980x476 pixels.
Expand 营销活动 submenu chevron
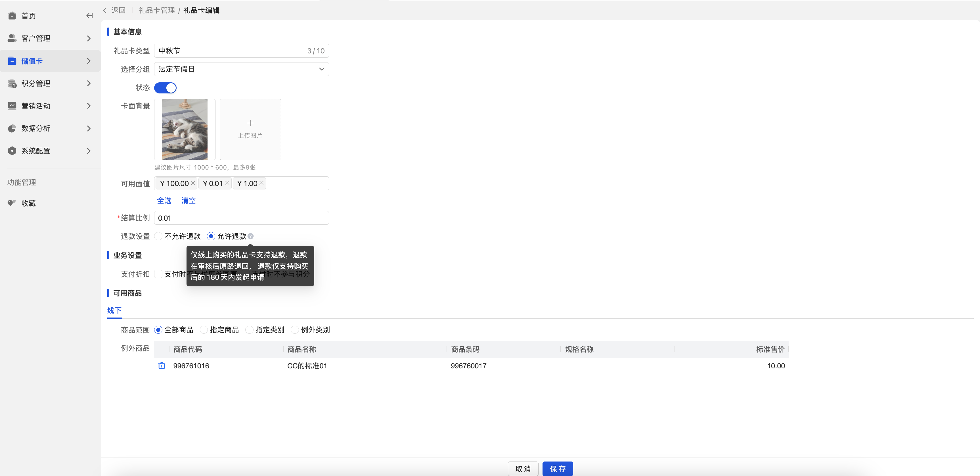89,106
